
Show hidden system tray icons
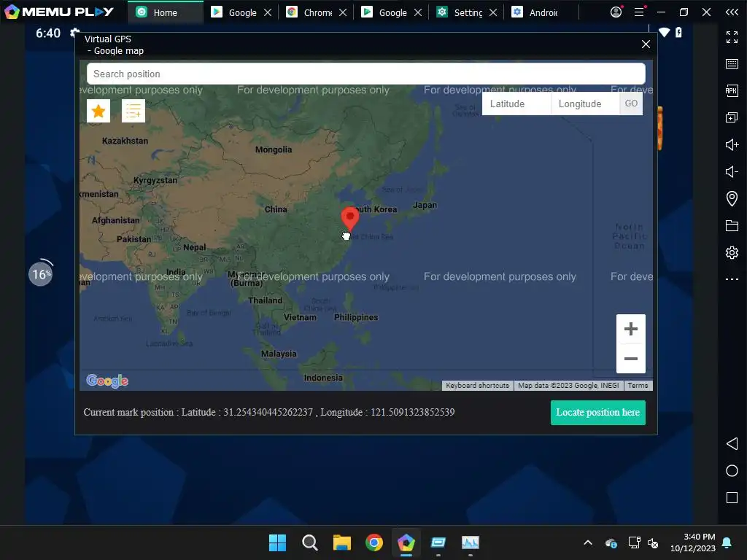588,542
